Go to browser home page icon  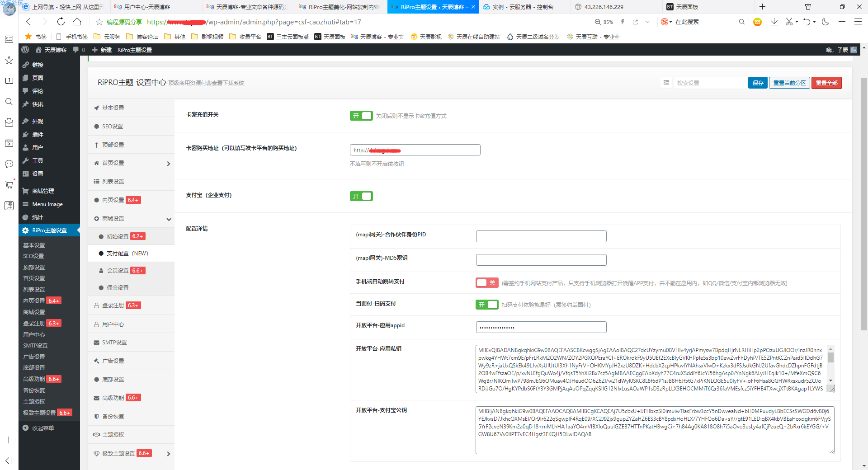coord(77,22)
